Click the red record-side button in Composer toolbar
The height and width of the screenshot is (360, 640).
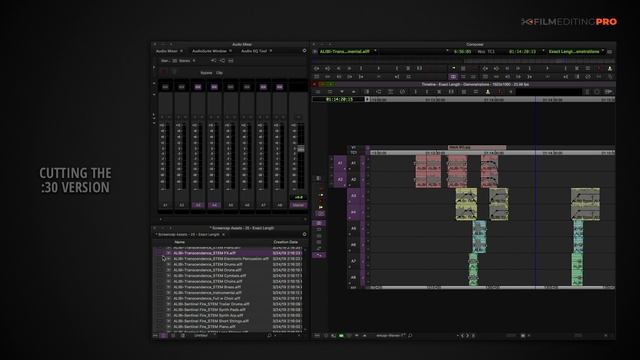click(x=599, y=68)
